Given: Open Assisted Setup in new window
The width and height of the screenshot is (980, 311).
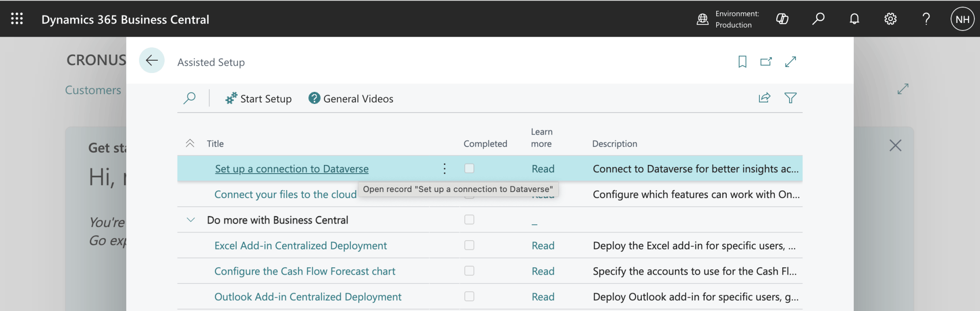Looking at the screenshot, I should tap(766, 62).
